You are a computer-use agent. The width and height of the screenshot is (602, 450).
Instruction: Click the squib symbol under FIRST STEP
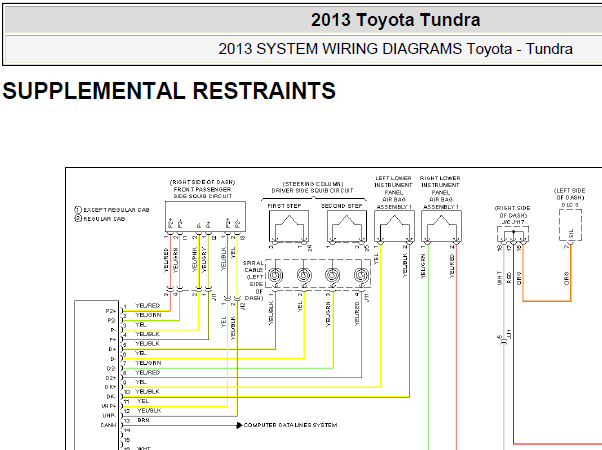pyautogui.click(x=289, y=227)
